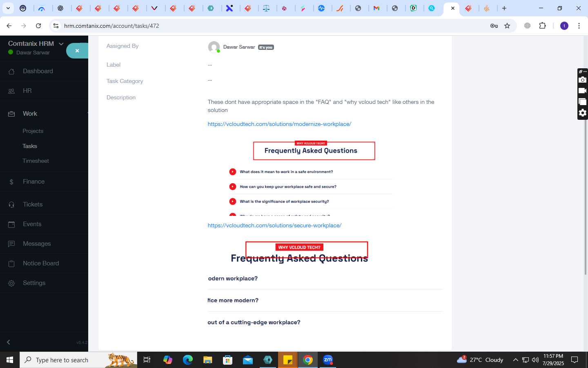The height and width of the screenshot is (368, 588).
Task: Click the Windows taskbar search box
Action: (x=78, y=360)
